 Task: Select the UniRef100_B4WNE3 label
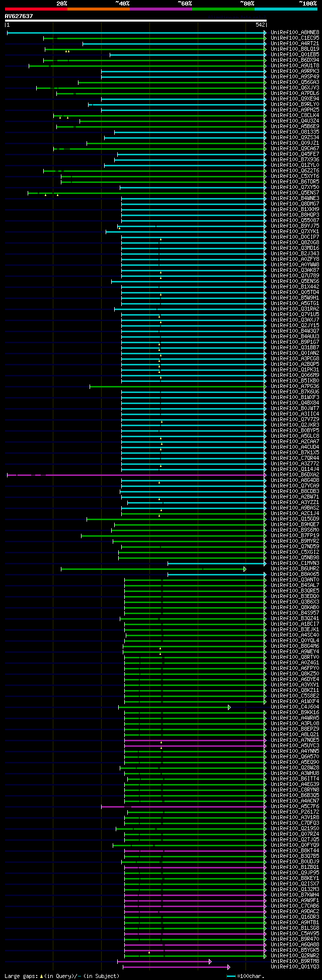(295, 198)
